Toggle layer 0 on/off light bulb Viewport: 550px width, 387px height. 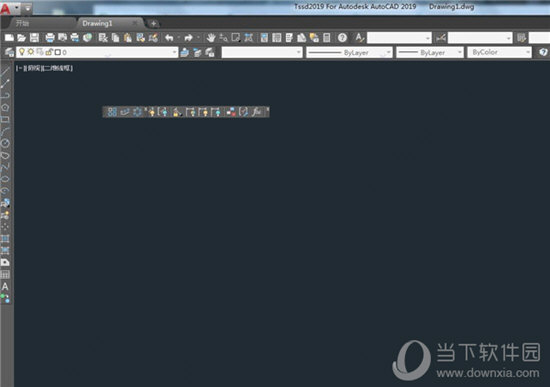(x=22, y=52)
